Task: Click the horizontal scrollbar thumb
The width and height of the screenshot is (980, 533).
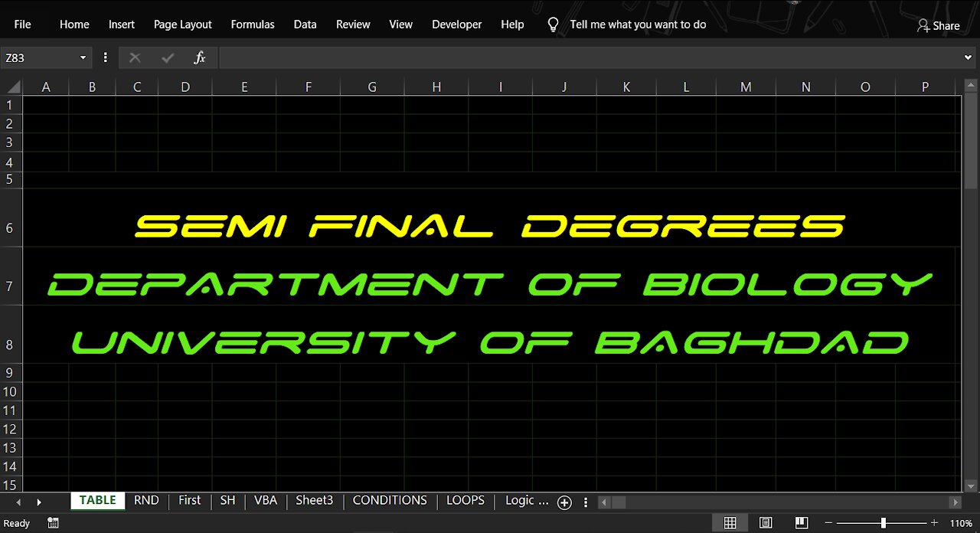Action: [x=619, y=502]
